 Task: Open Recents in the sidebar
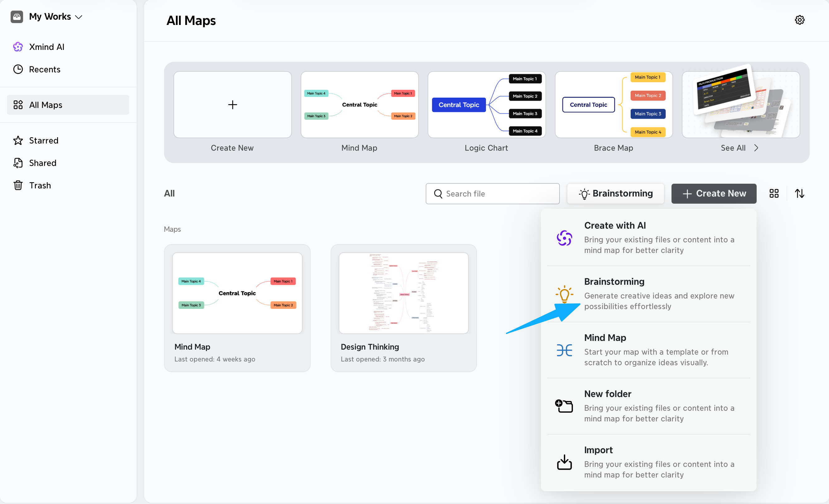[68, 69]
